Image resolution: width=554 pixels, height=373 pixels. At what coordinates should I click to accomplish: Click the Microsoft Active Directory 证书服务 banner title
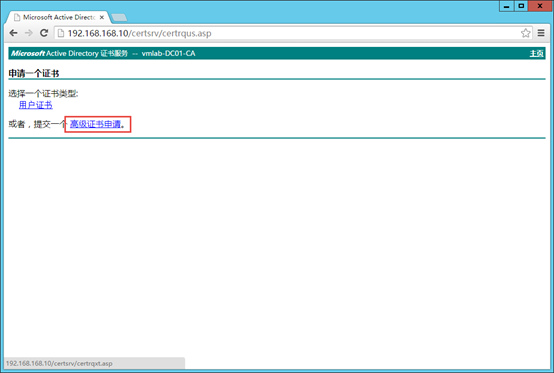(x=69, y=54)
